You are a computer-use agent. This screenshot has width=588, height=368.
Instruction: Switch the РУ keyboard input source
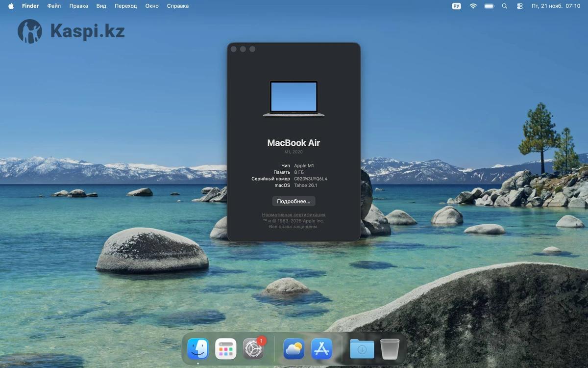click(456, 6)
